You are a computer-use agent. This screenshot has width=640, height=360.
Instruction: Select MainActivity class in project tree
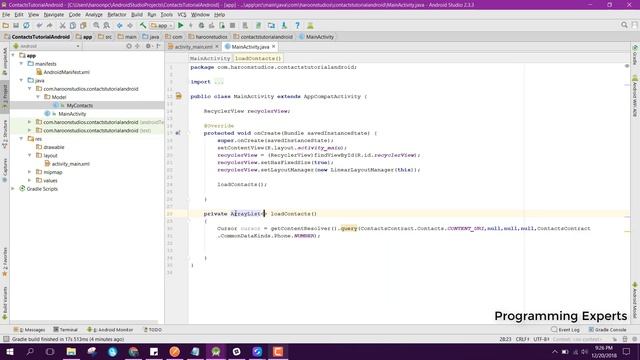pos(72,114)
